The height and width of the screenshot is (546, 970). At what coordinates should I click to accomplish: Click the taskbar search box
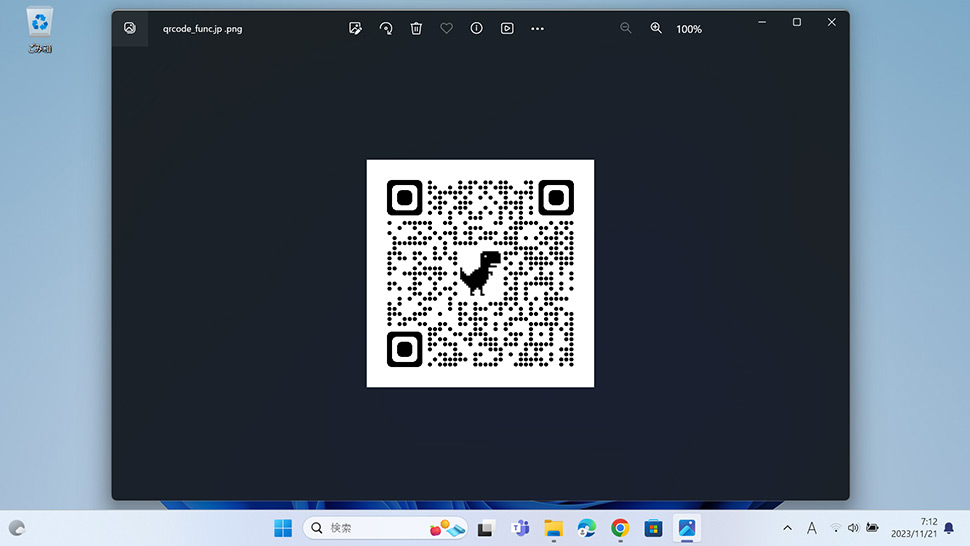pos(385,528)
